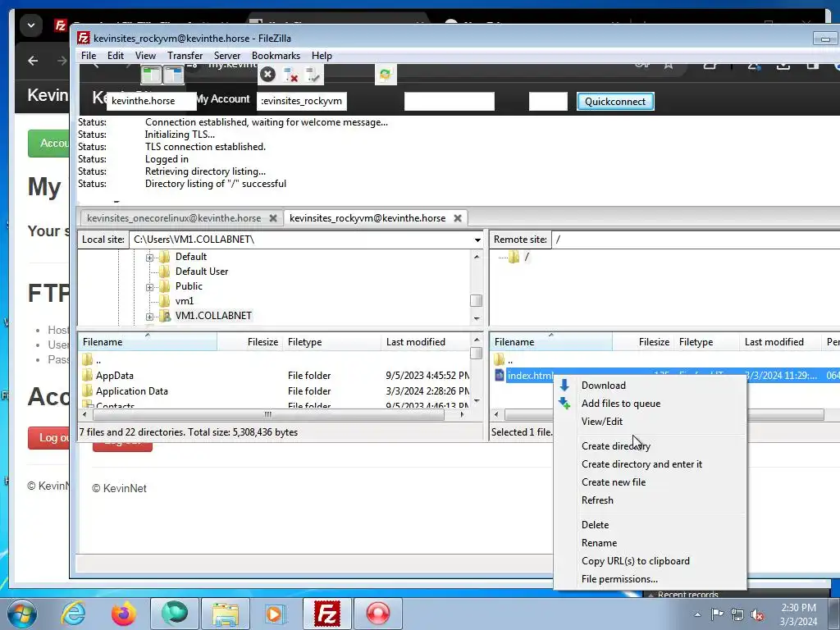
Task: Show hidden tray icons arrow
Action: tap(697, 614)
